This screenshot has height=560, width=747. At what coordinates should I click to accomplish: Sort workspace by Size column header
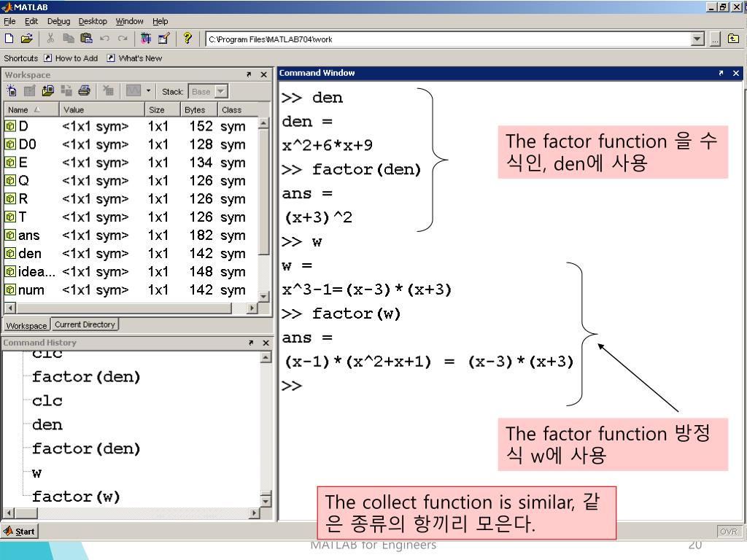click(163, 109)
